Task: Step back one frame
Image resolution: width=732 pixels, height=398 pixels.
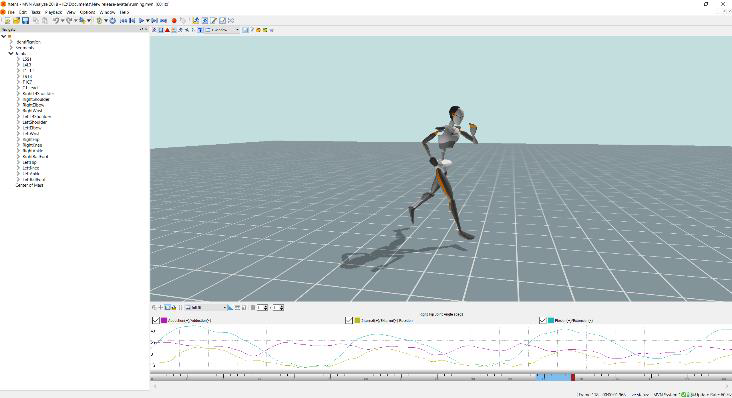Action: pos(132,21)
